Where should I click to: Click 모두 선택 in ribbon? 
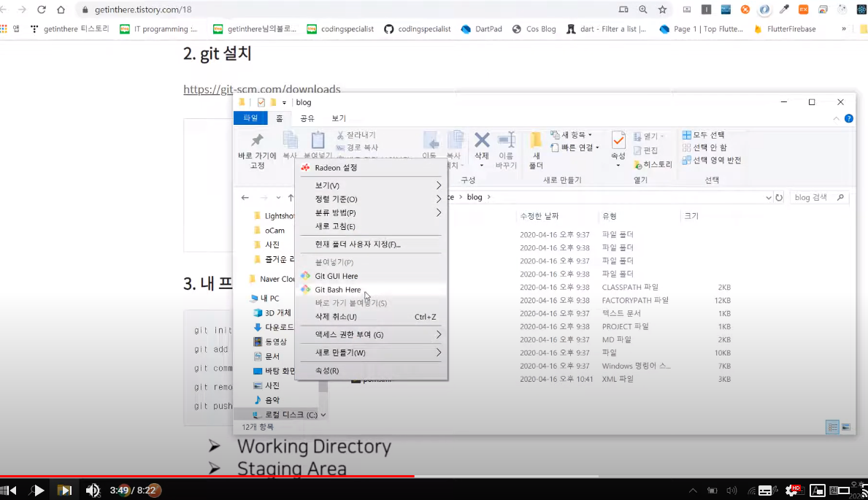point(704,134)
